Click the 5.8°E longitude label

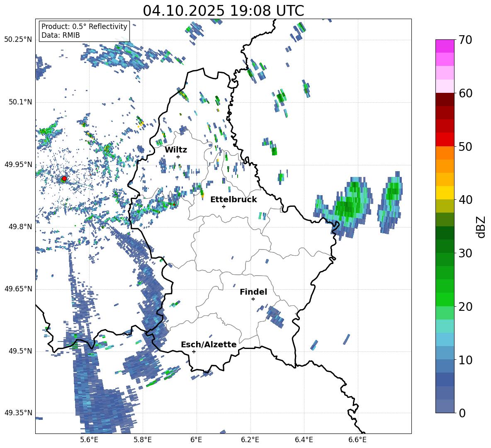pyautogui.click(x=143, y=440)
